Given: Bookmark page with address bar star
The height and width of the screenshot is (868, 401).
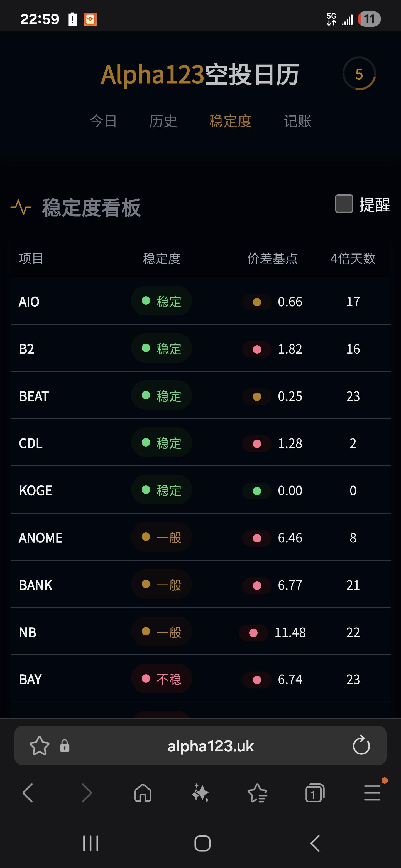Looking at the screenshot, I should coord(40,745).
